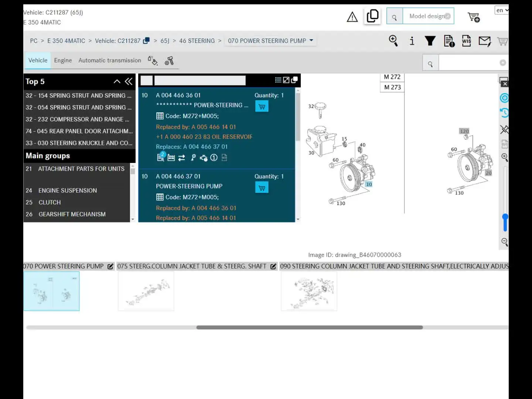Click the paint bucket icon next to tabs
Image resolution: width=532 pixels, height=399 pixels.
click(153, 61)
